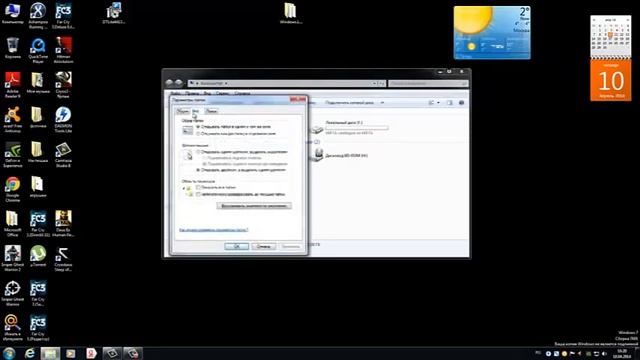This screenshot has height=360, width=640.
Task: Click the Cancel button in dialog
Action: (264, 246)
